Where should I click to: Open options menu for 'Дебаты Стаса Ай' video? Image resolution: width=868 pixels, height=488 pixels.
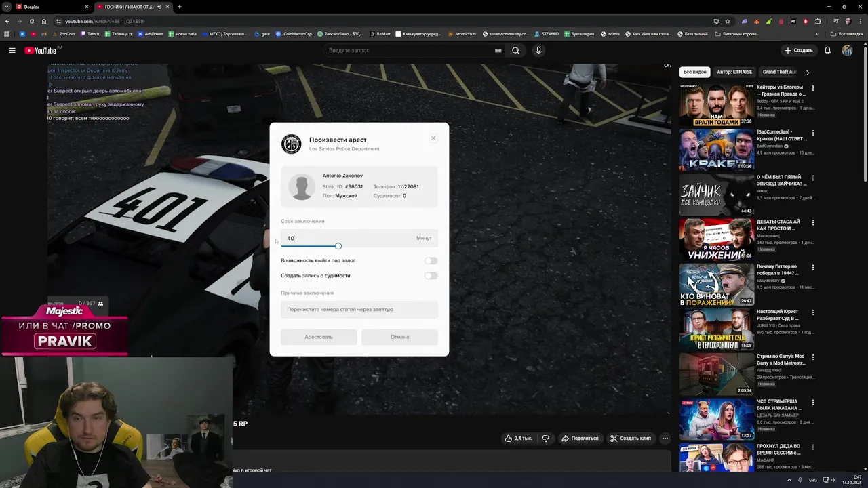pos(813,222)
